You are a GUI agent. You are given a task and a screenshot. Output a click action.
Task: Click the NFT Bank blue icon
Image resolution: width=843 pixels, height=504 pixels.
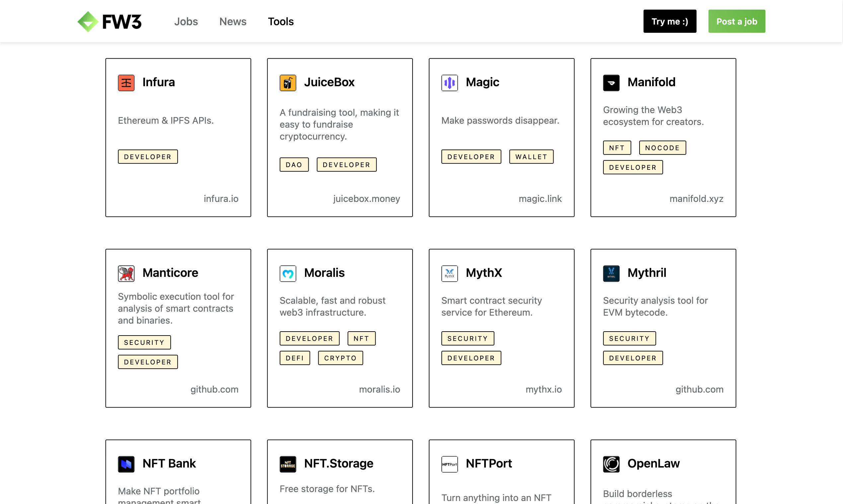[126, 464]
